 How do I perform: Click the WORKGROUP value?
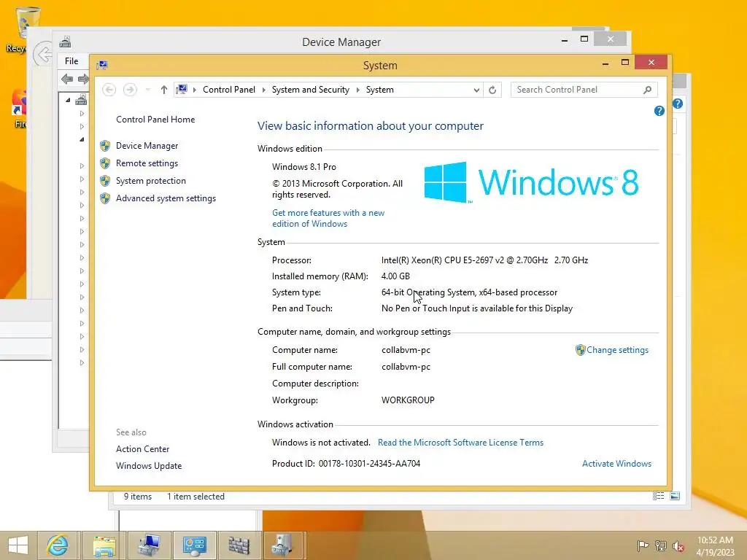(408, 400)
